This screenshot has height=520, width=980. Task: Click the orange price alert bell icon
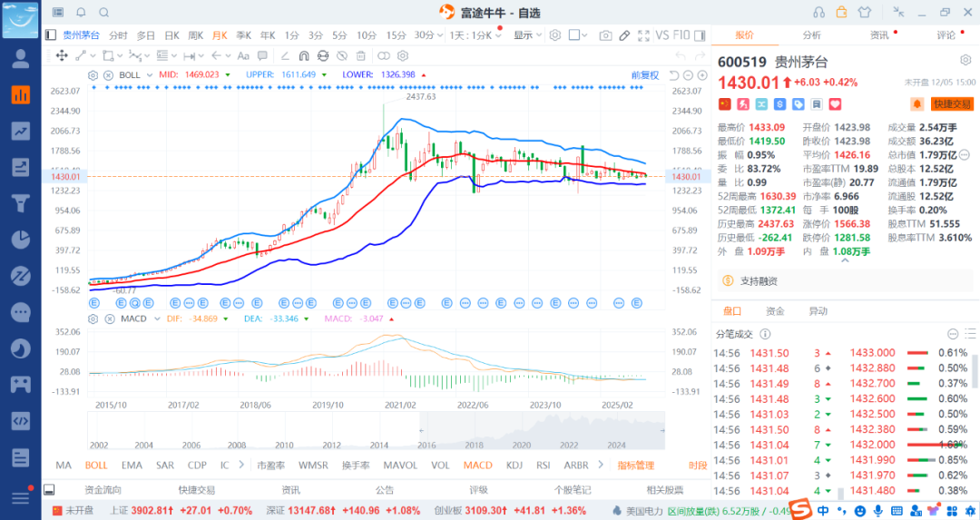[917, 104]
